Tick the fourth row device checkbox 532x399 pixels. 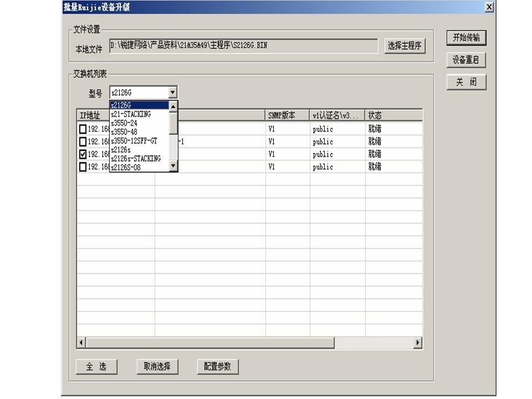(x=83, y=167)
